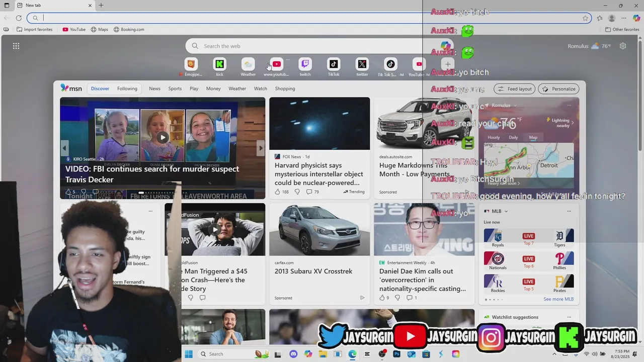Open the Watch section
Image resolution: width=644 pixels, height=362 pixels.
pyautogui.click(x=261, y=88)
